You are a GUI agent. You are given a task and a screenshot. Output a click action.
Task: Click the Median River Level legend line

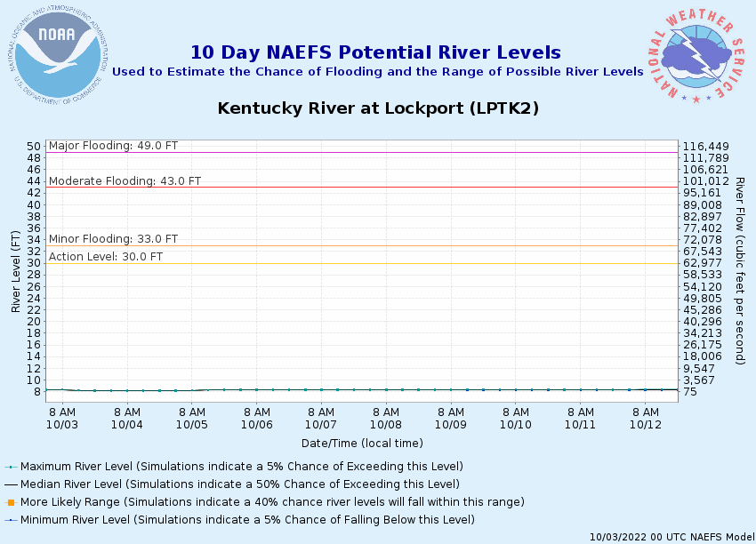[11, 484]
